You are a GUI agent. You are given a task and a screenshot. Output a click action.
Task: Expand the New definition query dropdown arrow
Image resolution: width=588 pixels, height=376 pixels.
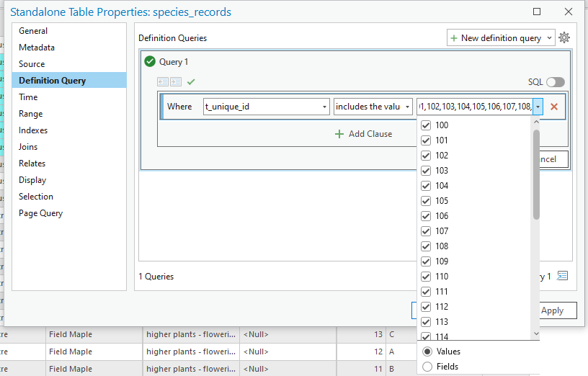549,38
